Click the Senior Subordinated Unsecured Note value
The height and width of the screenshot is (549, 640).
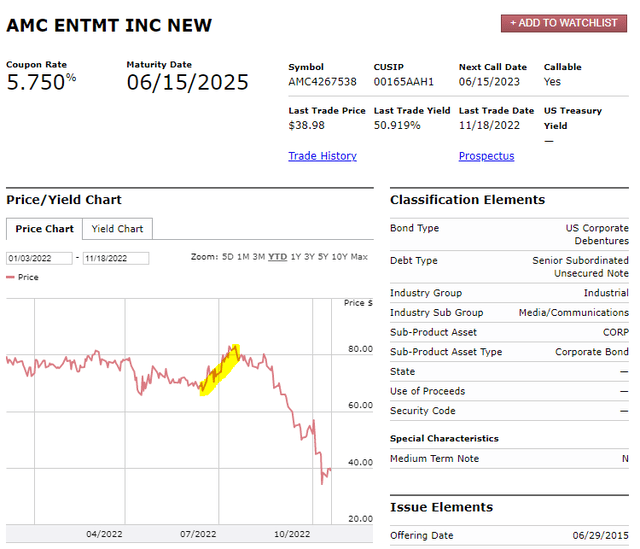coord(580,267)
